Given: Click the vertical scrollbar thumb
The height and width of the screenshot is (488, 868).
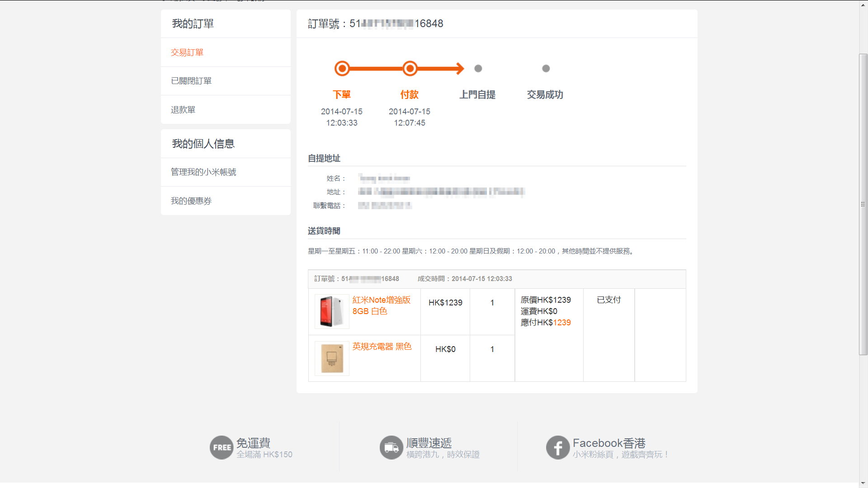Looking at the screenshot, I should point(863,204).
